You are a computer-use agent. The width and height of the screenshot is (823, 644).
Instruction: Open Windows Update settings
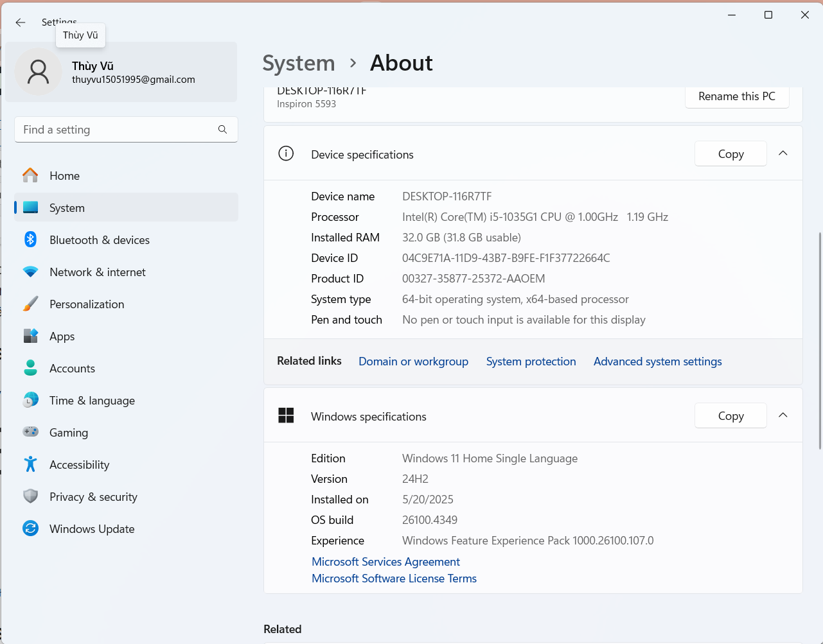click(91, 528)
